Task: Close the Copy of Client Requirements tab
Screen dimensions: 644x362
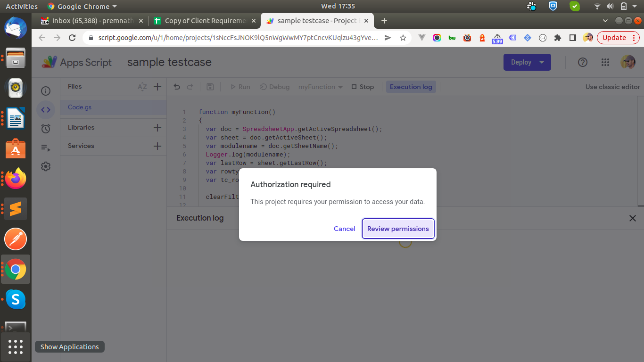Action: tap(253, 21)
